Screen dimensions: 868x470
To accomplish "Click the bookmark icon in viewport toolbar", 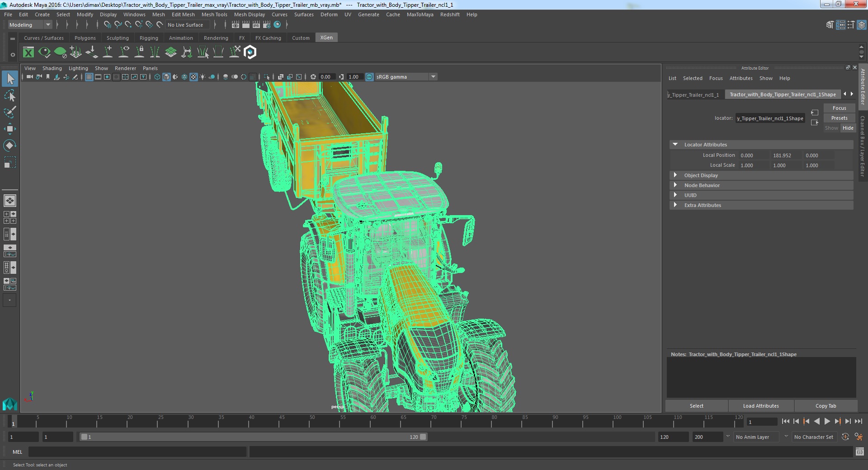I will coord(48,77).
